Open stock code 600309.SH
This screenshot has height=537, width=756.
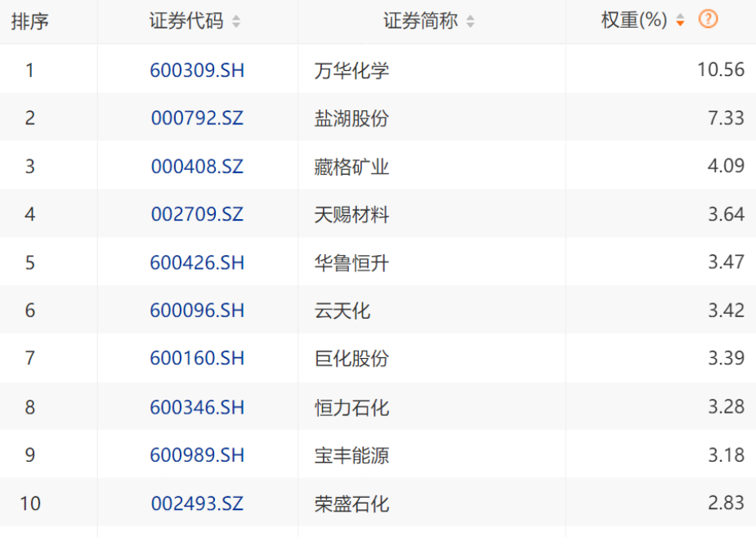[197, 70]
